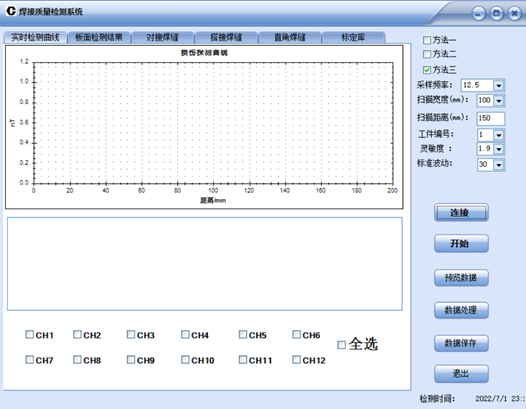Open the 采样频率 dropdown arrow
Image resolution: width=526 pixels, height=409 pixels.
[498, 85]
